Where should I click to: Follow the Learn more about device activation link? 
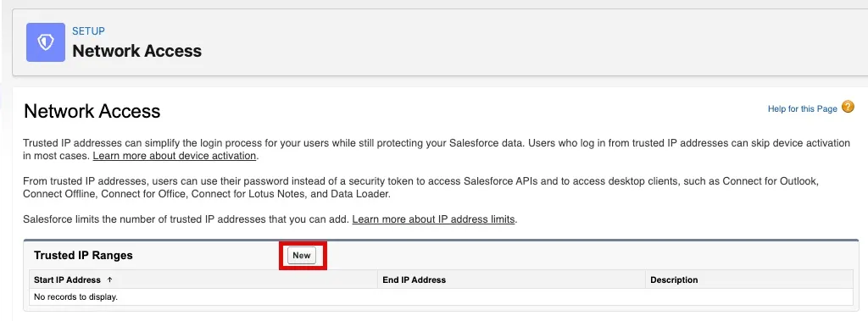pos(175,156)
